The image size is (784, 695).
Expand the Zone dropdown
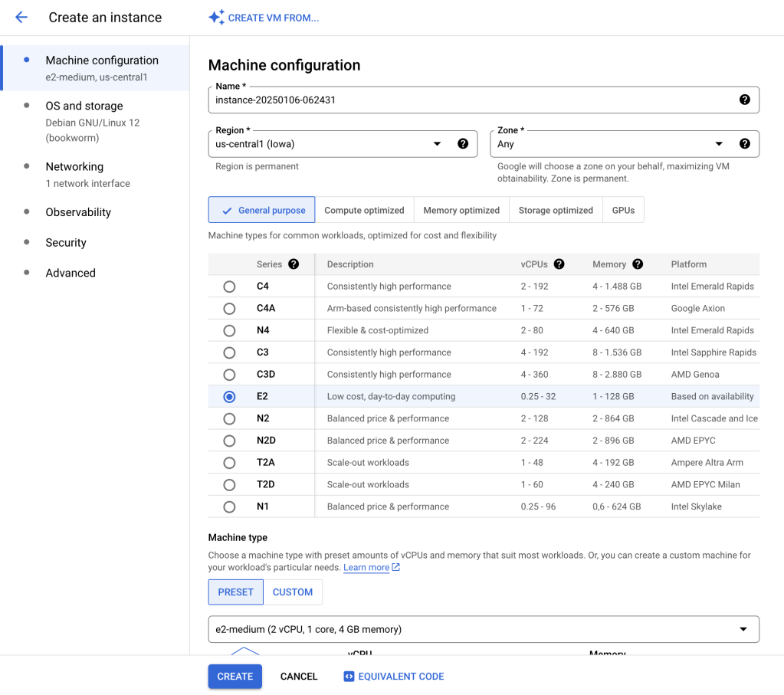pyautogui.click(x=719, y=143)
